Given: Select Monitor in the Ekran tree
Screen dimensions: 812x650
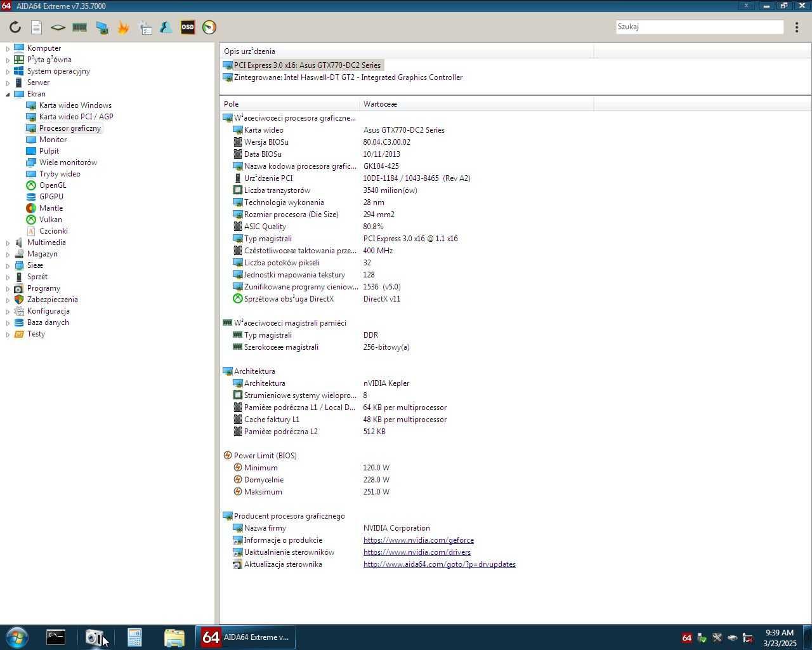Looking at the screenshot, I should point(53,140).
